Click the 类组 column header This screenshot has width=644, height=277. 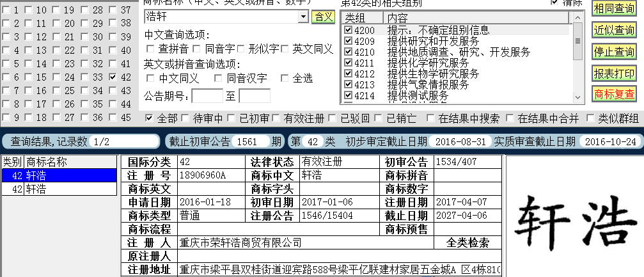click(362, 18)
